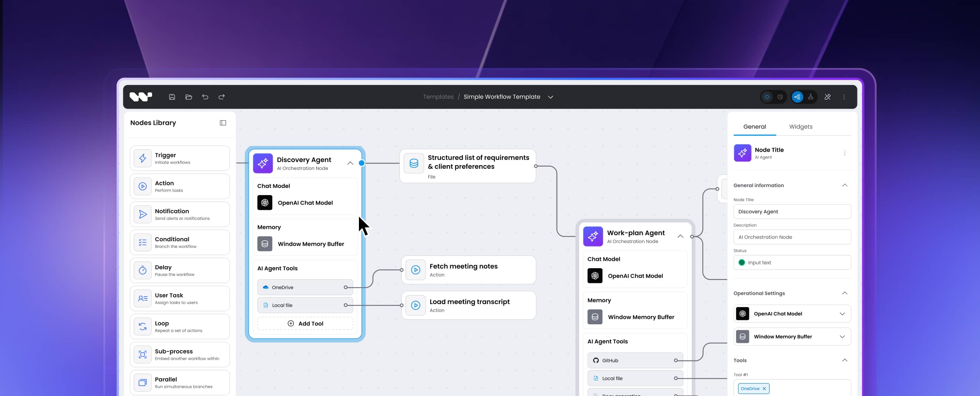Screen dimensions: 980x396
Task: Click the Node Title AI Agent icon
Action: [742, 153]
